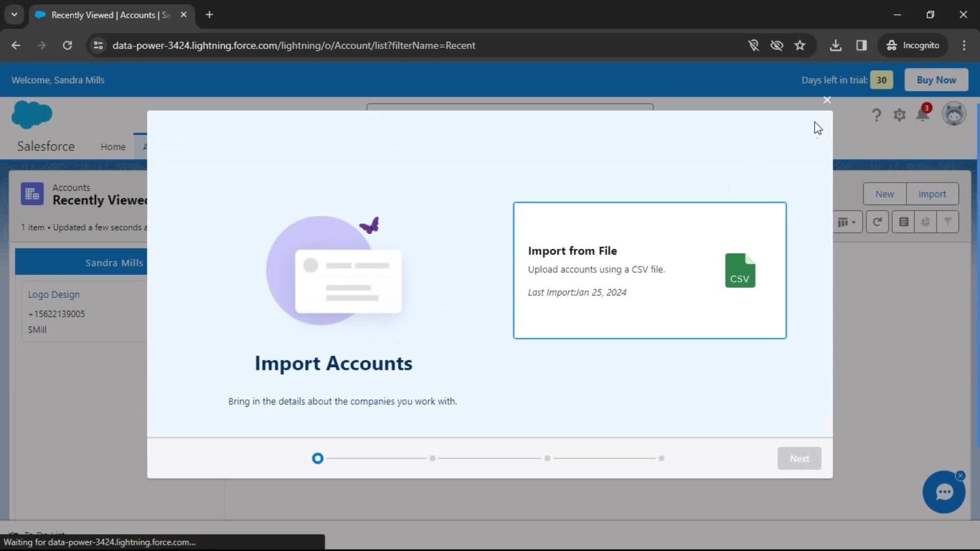Click the phone number +15622139005
The width and height of the screenshot is (980, 551).
click(57, 314)
